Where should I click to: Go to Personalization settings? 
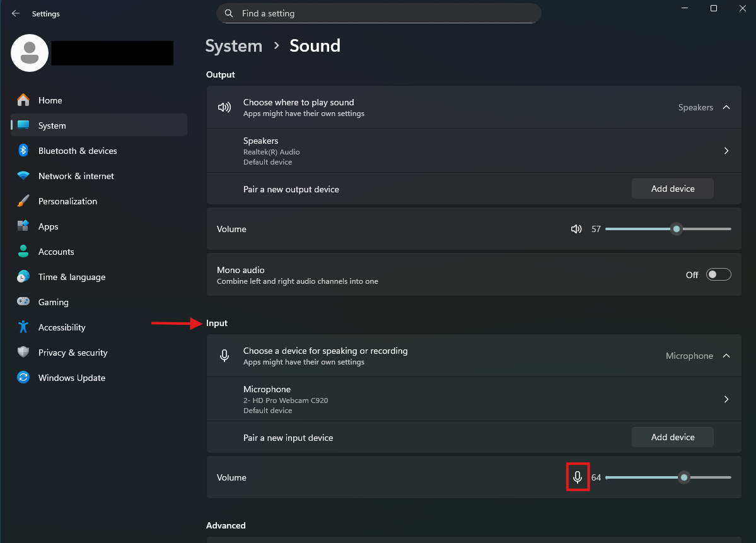99,201
